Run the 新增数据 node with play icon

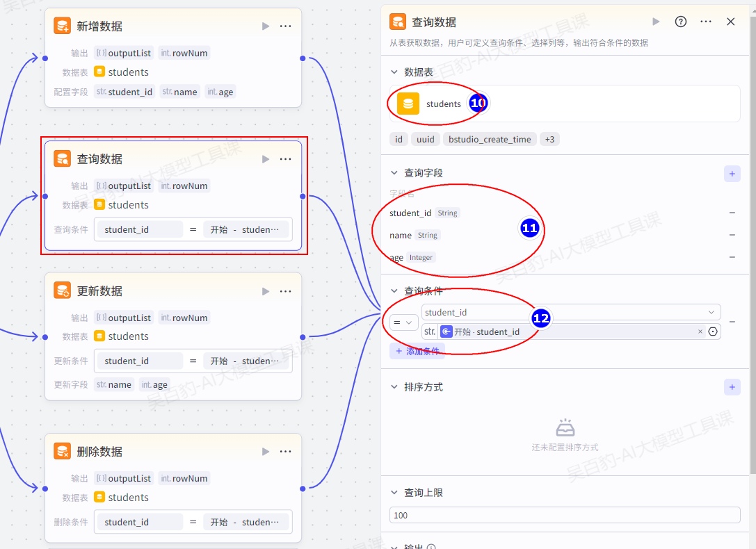[266, 26]
